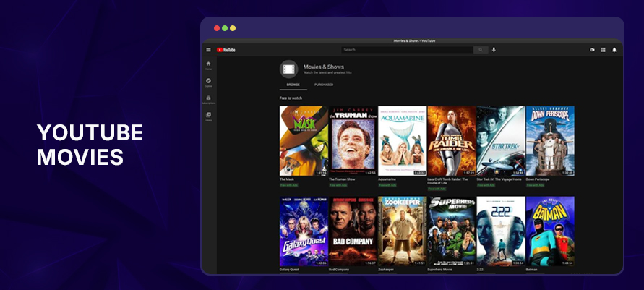
Task: Open the Zookeeper poster
Action: (402, 231)
